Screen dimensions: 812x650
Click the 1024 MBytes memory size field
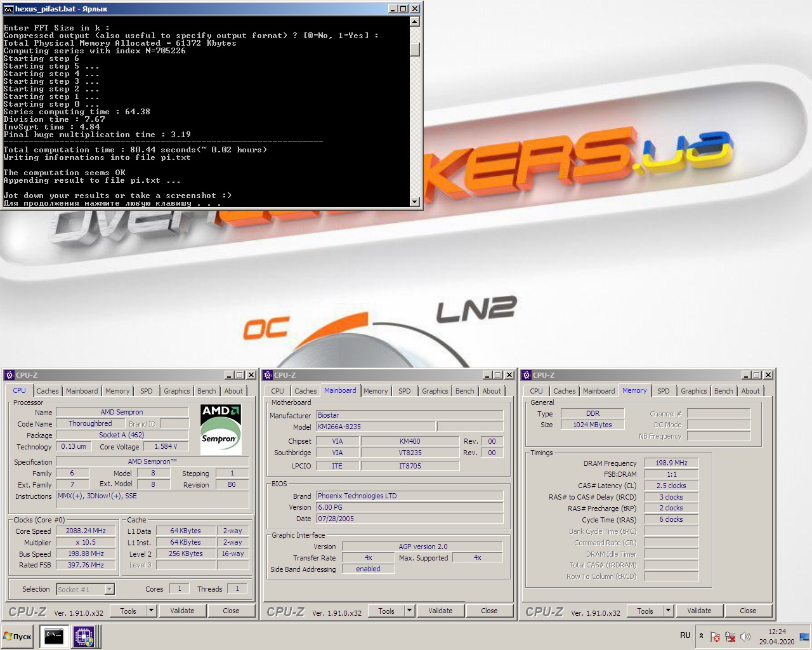click(593, 425)
